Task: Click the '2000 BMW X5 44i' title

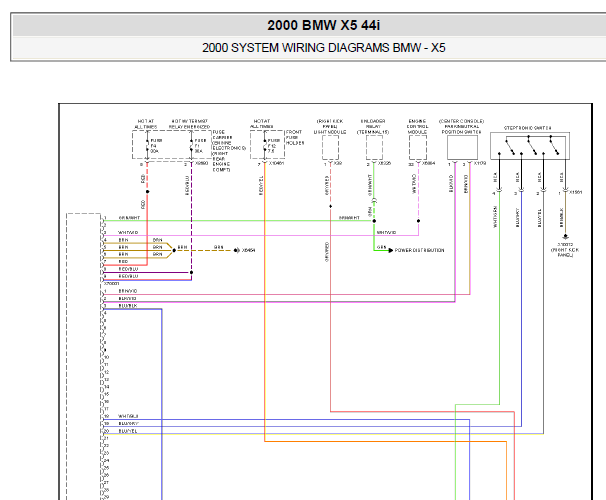Action: tap(323, 26)
